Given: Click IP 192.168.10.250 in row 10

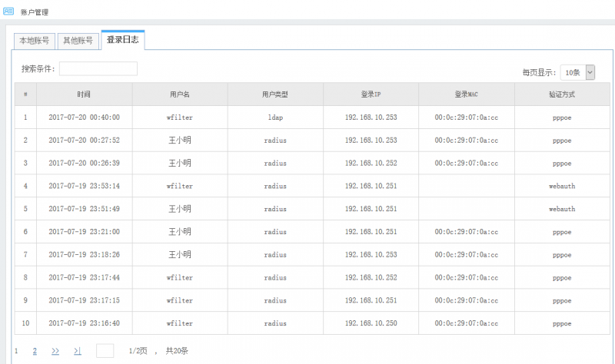Looking at the screenshot, I should [x=371, y=323].
